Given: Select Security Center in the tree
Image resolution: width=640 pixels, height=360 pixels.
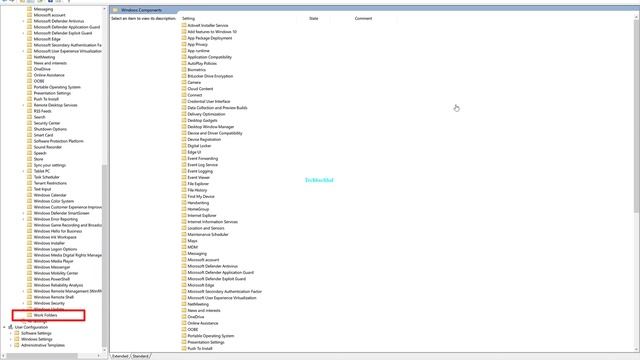Looking at the screenshot, I should pyautogui.click(x=47, y=123).
